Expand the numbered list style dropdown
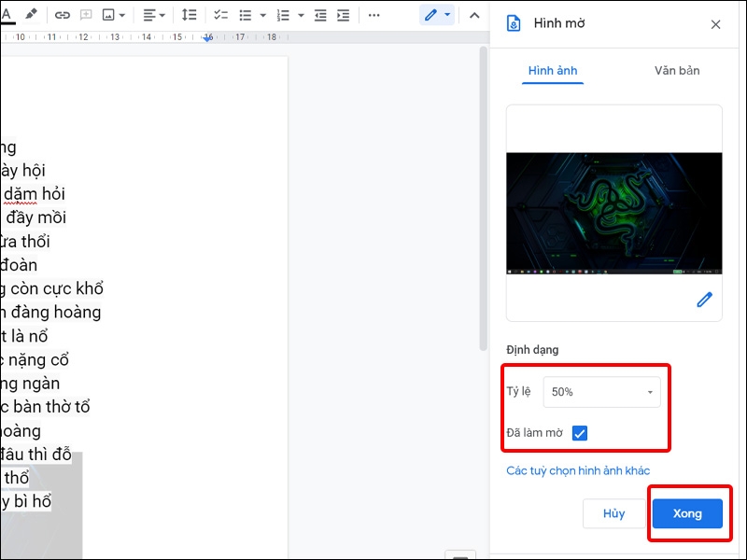747x560 pixels. pos(301,16)
